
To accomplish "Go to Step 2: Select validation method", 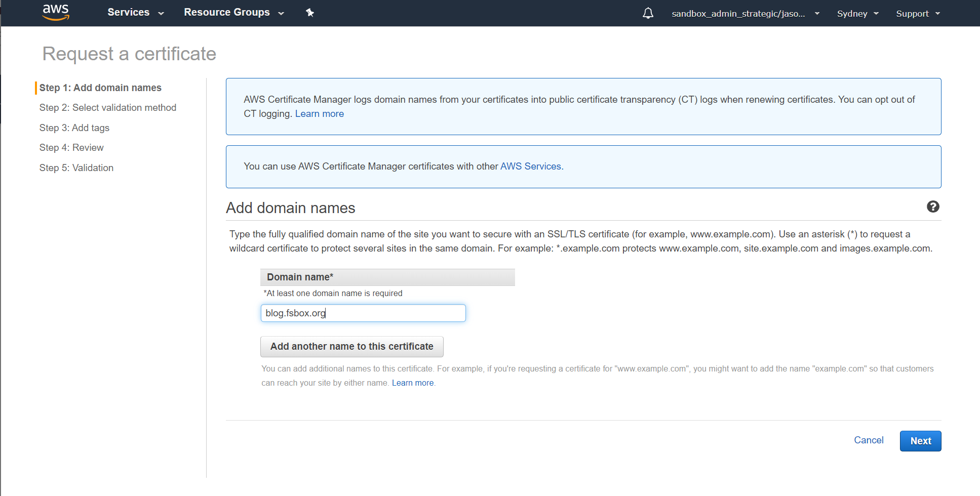I will [x=108, y=108].
